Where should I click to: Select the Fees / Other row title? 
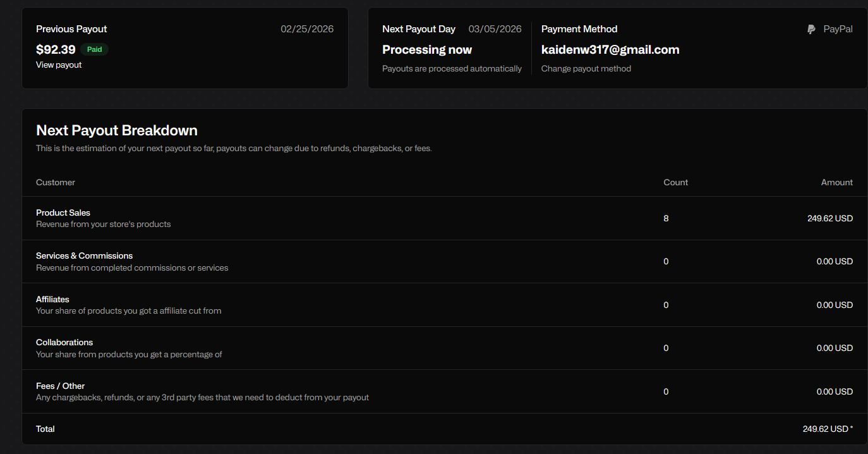60,386
